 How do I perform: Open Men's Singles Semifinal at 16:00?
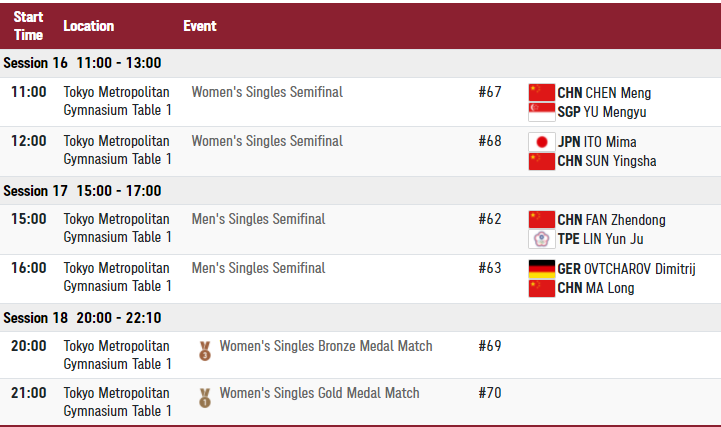tap(258, 268)
